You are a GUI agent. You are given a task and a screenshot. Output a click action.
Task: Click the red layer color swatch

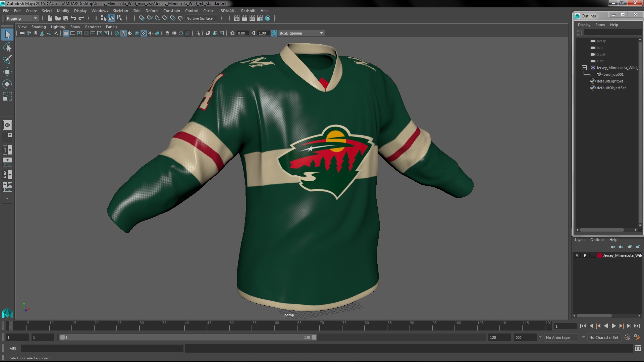(599, 255)
